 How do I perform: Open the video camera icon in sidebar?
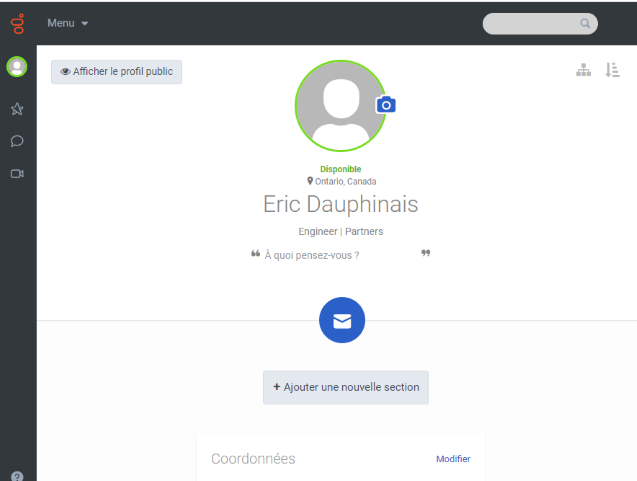click(17, 174)
